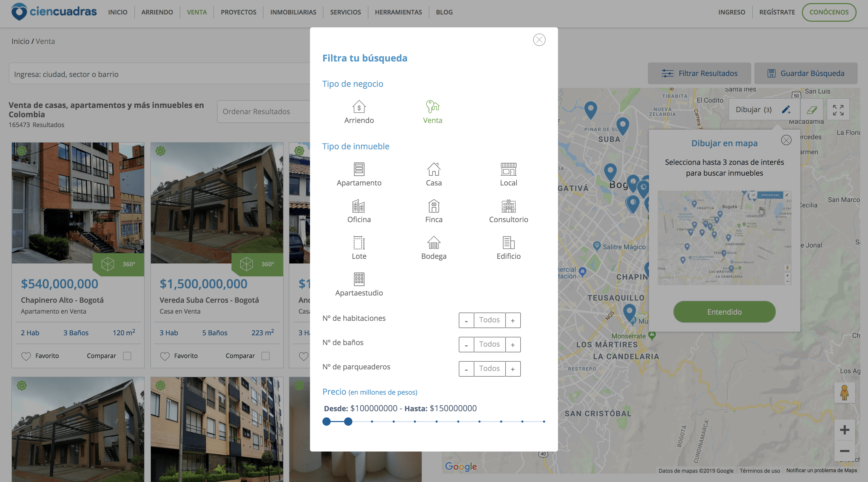The height and width of the screenshot is (482, 868).
Task: Open the PROYECTOS menu item
Action: (238, 12)
